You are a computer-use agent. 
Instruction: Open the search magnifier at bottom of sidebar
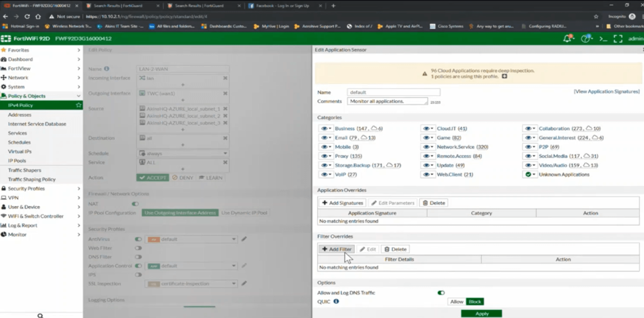click(x=40, y=315)
